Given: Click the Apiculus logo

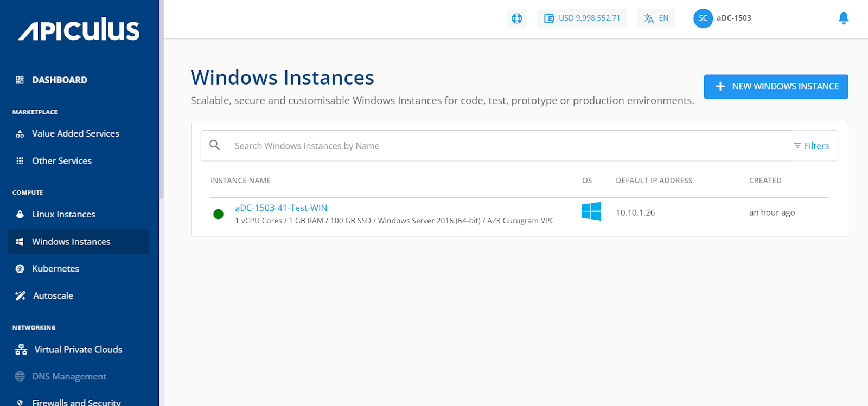Looking at the screenshot, I should pyautogui.click(x=79, y=30).
